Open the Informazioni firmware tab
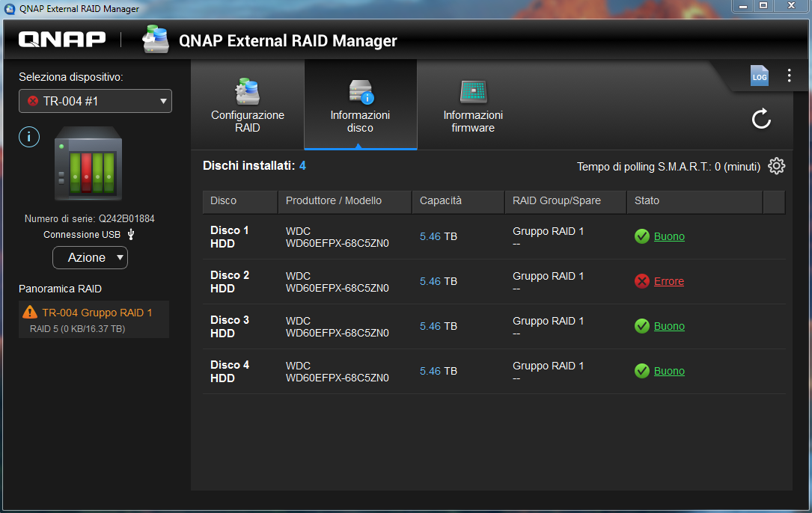The image size is (812, 513). pyautogui.click(x=473, y=105)
